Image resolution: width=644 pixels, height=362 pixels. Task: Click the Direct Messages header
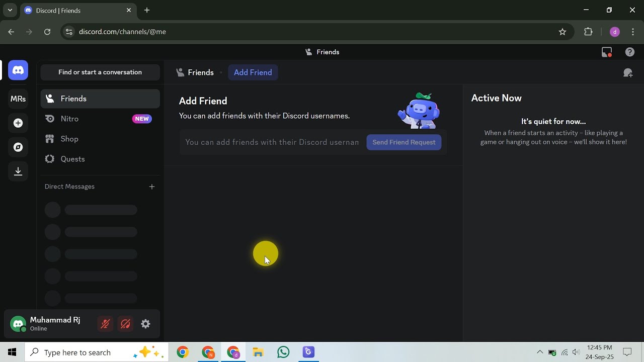(69, 187)
